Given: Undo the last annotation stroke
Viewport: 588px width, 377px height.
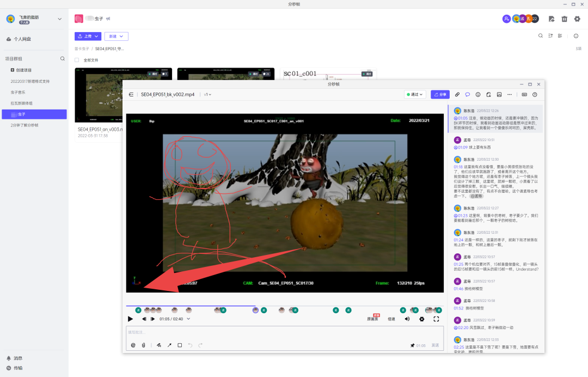Looking at the screenshot, I should [x=190, y=345].
